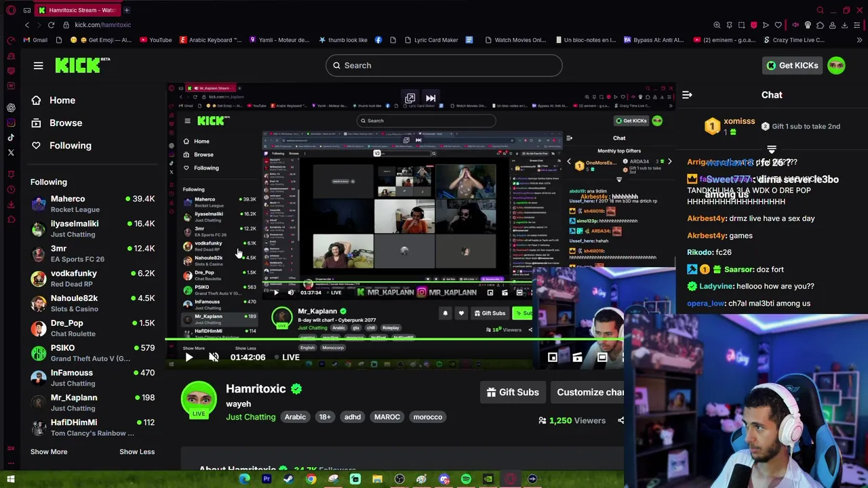The width and height of the screenshot is (868, 488).
Task: Click the Gift Subs button
Action: pyautogui.click(x=513, y=392)
